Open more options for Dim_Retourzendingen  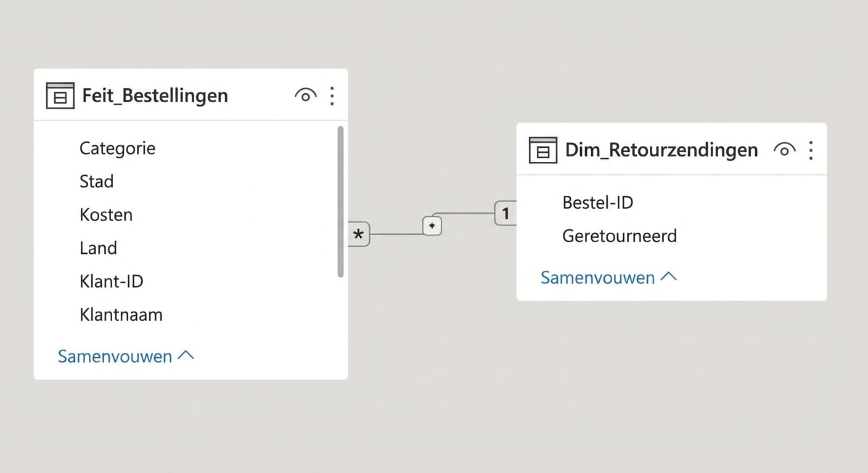[x=811, y=150]
